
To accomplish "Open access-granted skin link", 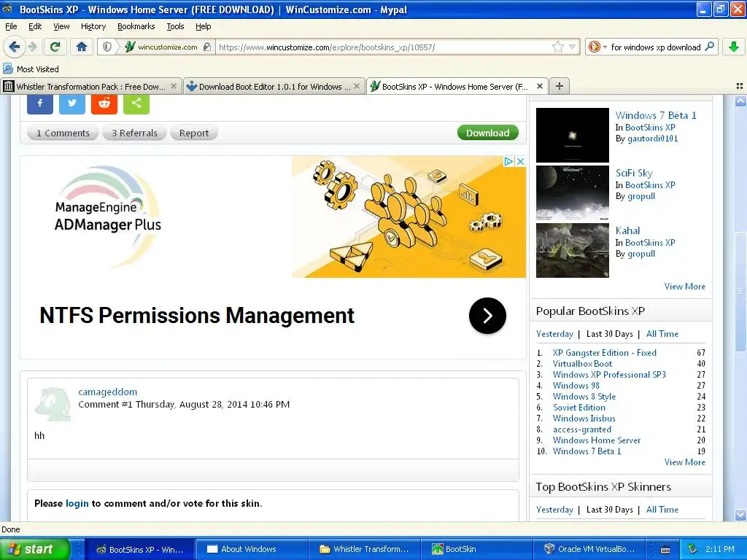I will point(581,429).
